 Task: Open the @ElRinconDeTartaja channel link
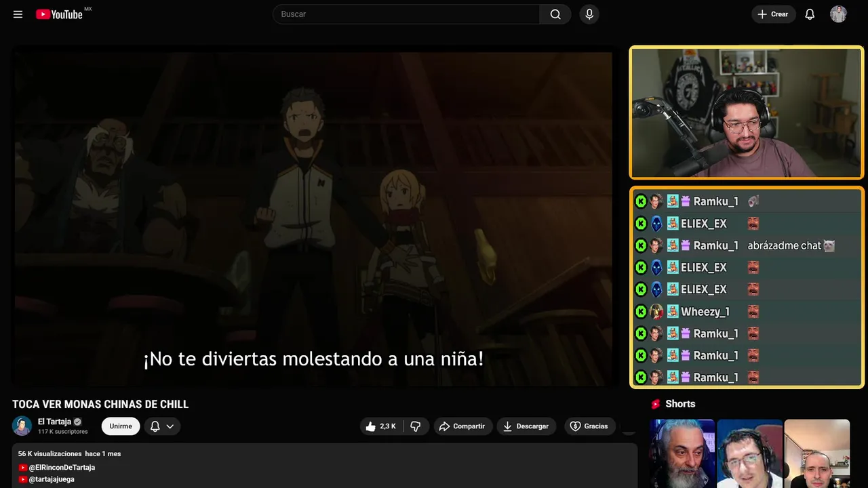point(62,468)
